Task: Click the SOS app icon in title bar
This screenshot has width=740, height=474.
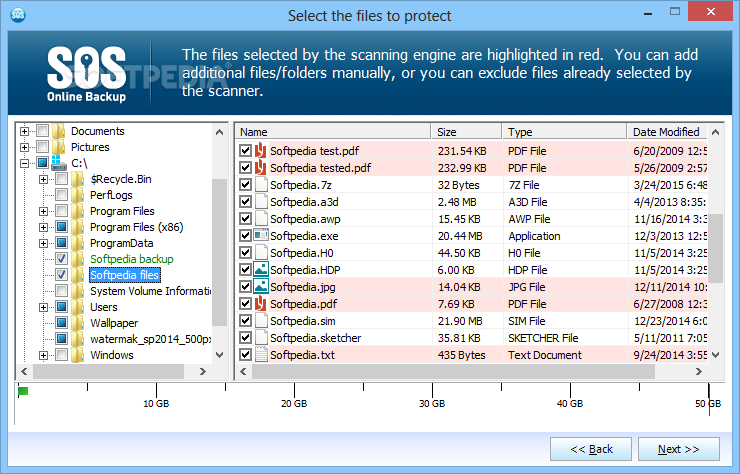Action: pos(18,15)
